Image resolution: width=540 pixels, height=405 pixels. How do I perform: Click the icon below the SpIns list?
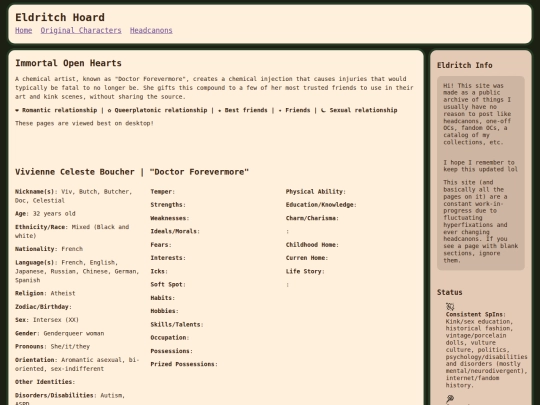click(450, 399)
